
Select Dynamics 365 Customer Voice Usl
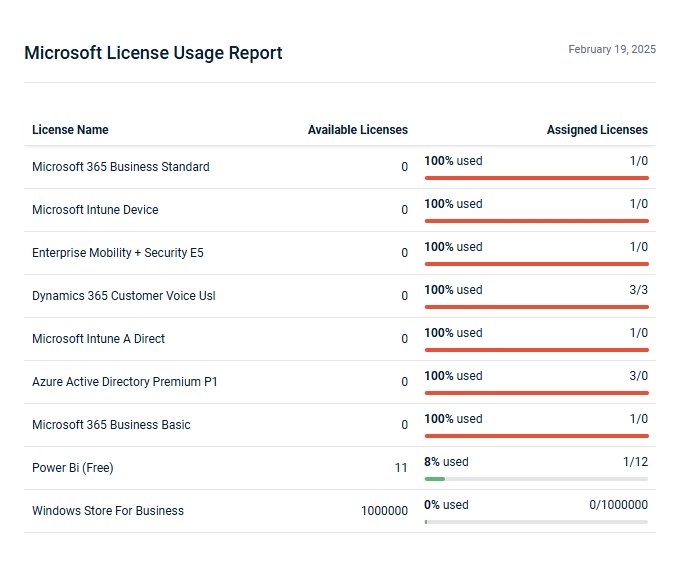pyautogui.click(x=123, y=296)
